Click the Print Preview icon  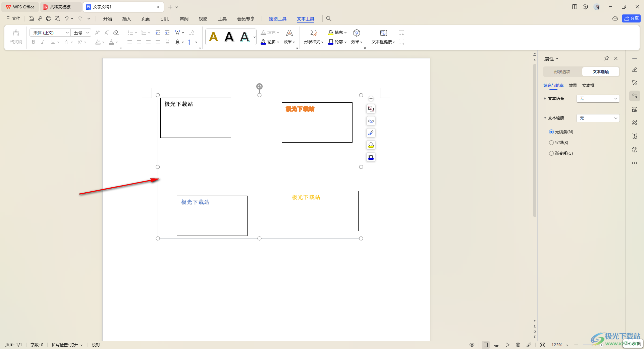click(x=57, y=18)
